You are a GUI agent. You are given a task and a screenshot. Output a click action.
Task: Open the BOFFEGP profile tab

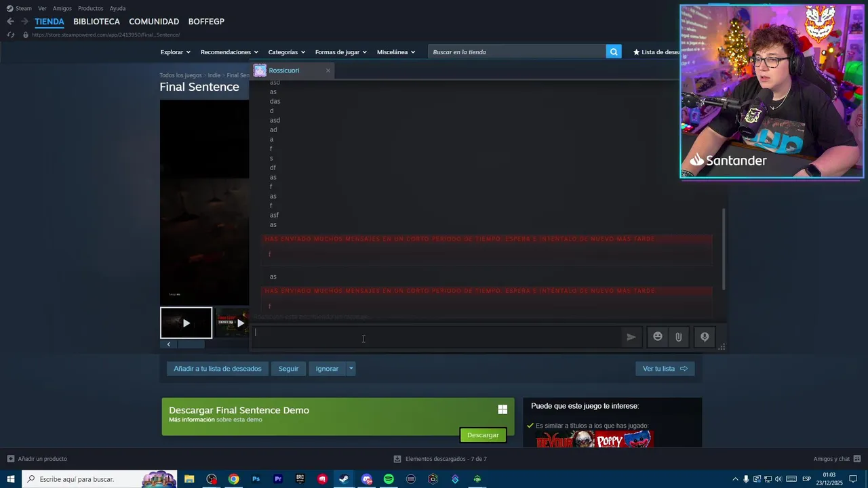206,22
